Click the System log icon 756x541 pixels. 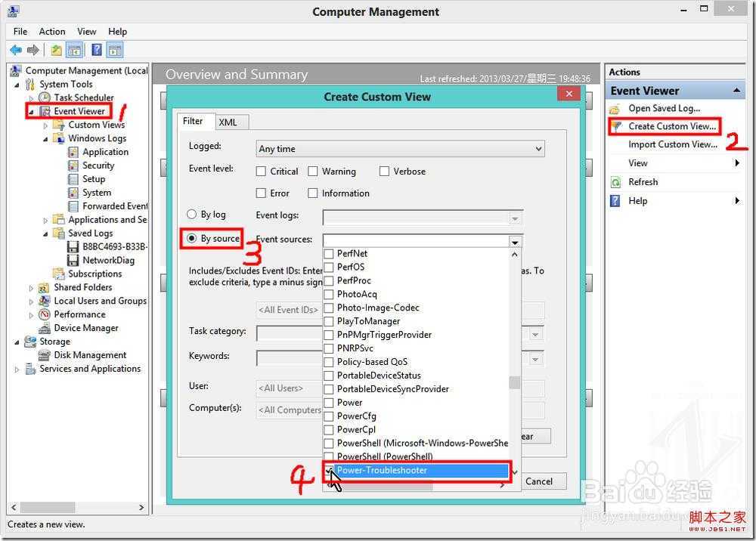[x=73, y=193]
